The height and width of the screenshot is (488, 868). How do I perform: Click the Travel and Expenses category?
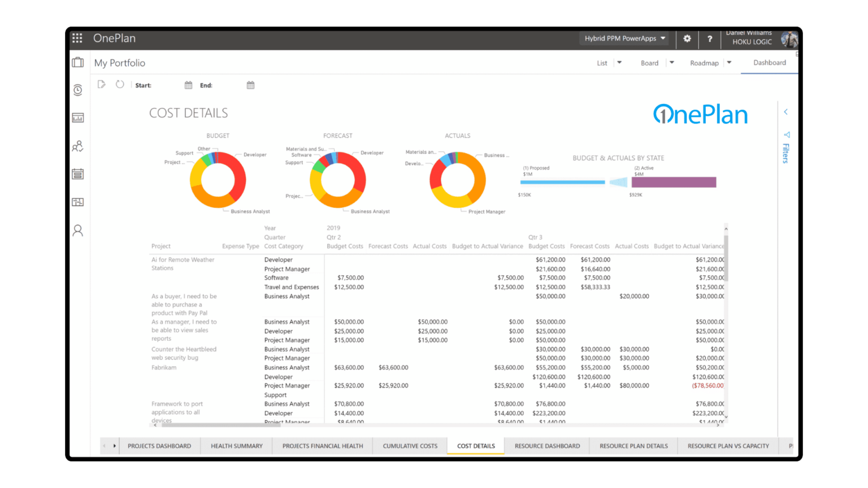(x=292, y=287)
